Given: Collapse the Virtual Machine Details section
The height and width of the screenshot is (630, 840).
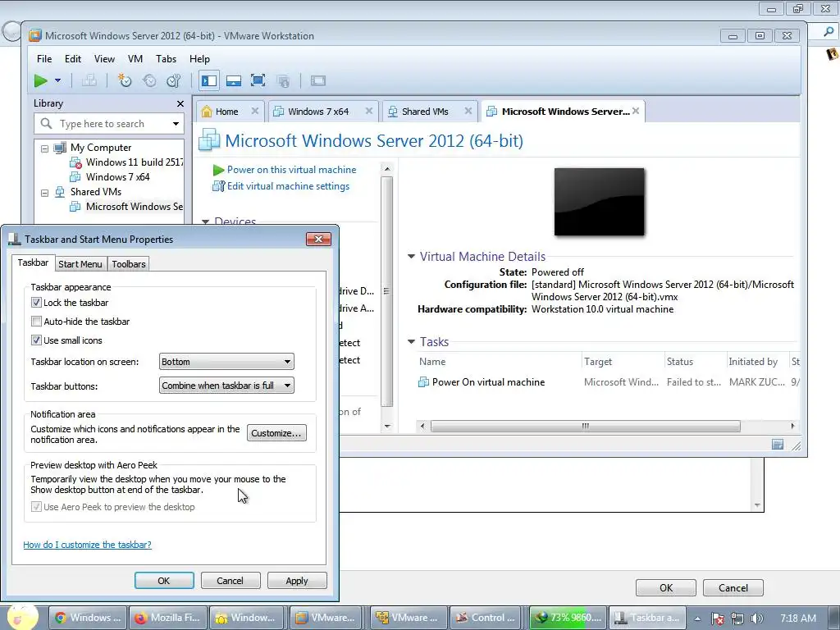Looking at the screenshot, I should [x=412, y=257].
